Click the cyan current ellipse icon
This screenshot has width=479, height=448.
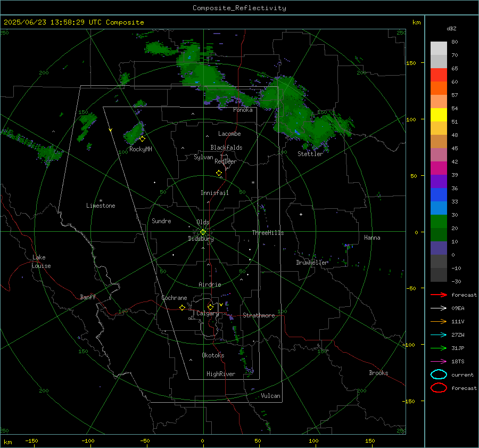[439, 374]
